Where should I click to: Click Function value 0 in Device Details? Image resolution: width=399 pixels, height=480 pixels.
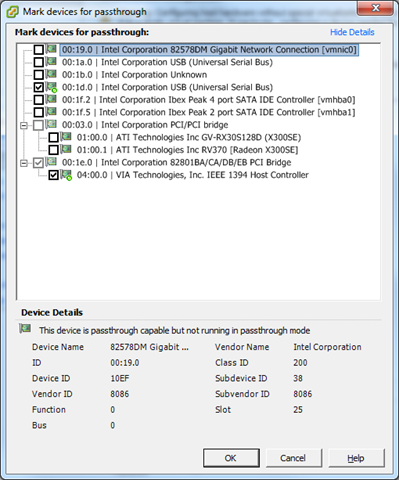(113, 410)
